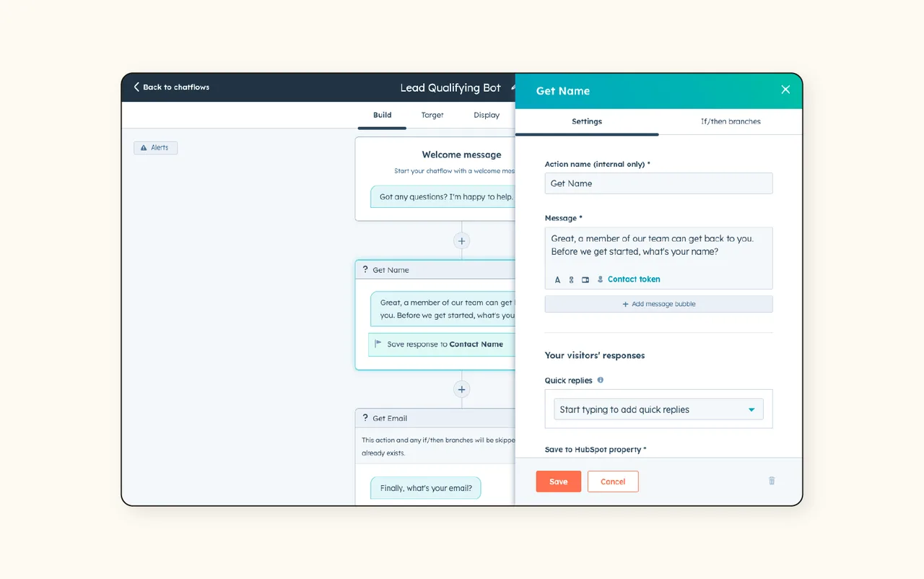Switch to the Settings tab
The width and height of the screenshot is (924, 579).
coord(587,121)
